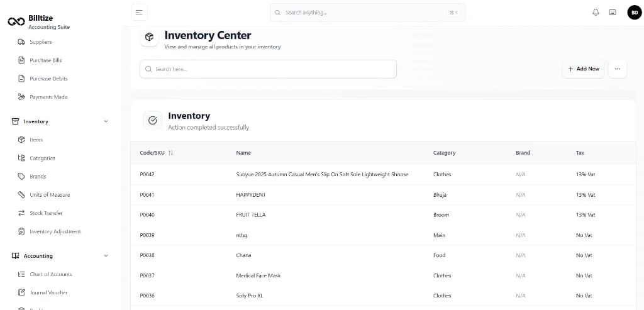The image size is (644, 310).
Task: Click product name nthg
Action: point(241,235)
